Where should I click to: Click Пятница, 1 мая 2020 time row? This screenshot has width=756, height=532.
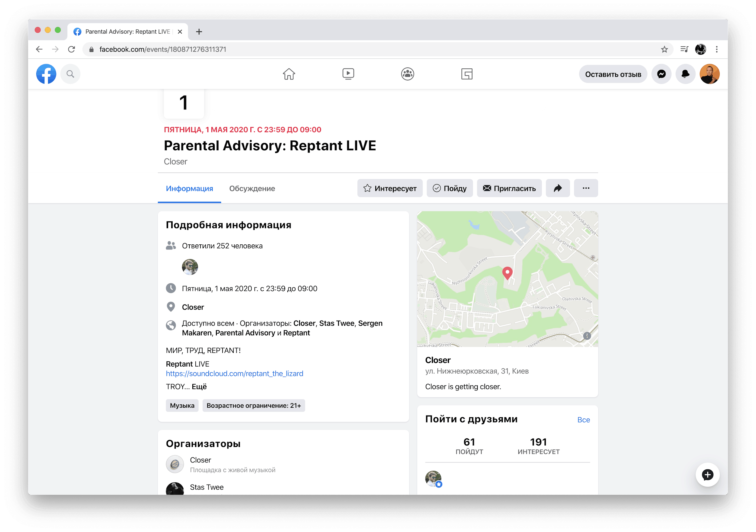click(249, 289)
